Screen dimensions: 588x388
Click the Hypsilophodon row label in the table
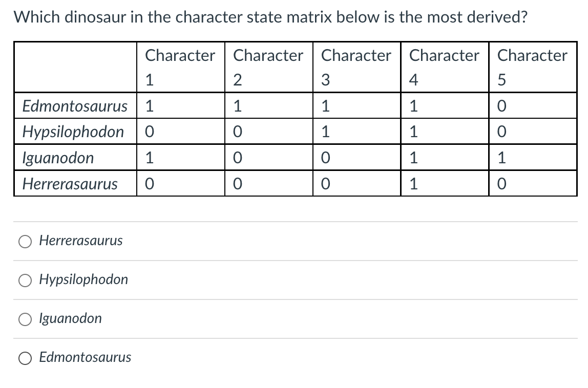[x=73, y=132]
